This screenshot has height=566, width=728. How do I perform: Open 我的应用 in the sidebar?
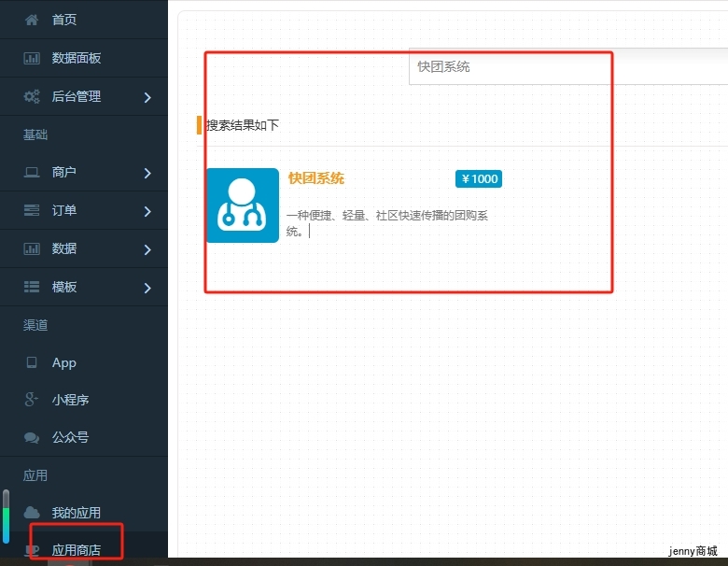click(77, 513)
